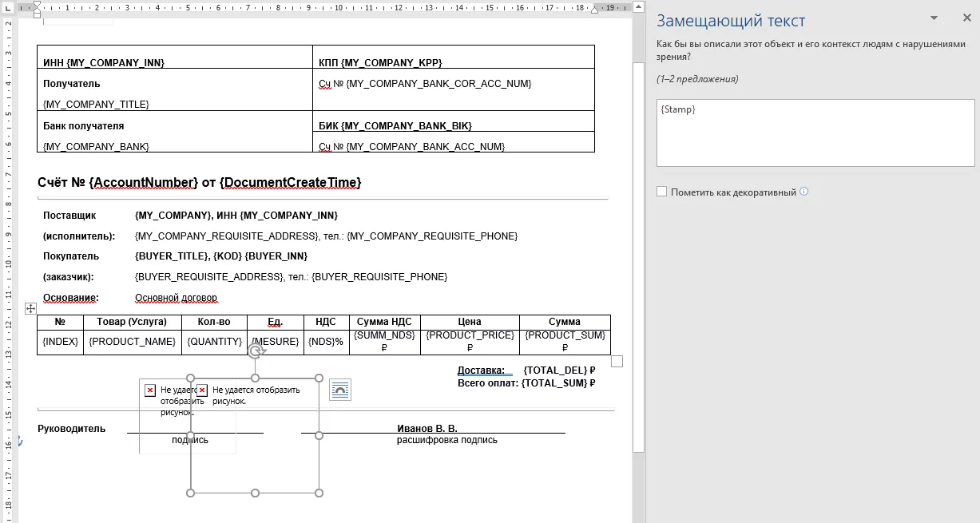
Task: Click the document's vertical scrollbar thumb
Action: 638,256
